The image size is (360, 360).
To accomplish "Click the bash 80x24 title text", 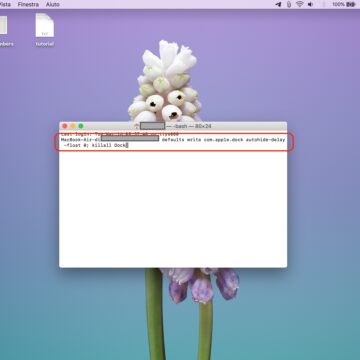I will [x=188, y=126].
